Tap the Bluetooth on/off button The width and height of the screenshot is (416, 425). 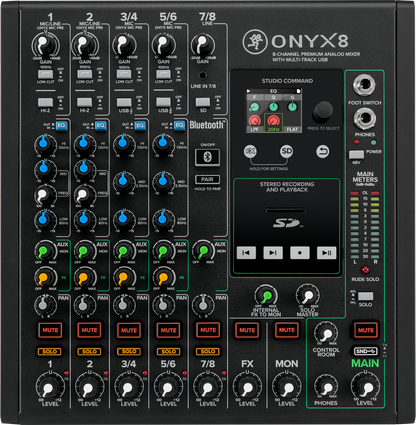(207, 157)
